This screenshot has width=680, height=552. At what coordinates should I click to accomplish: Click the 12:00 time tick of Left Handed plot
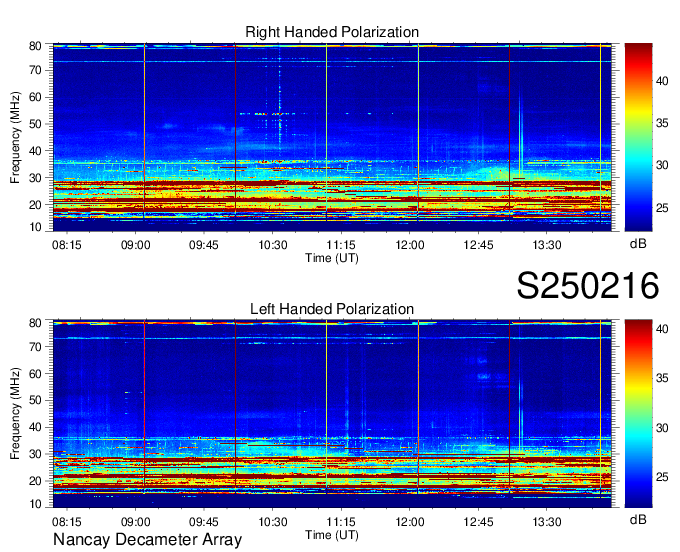[410, 522]
